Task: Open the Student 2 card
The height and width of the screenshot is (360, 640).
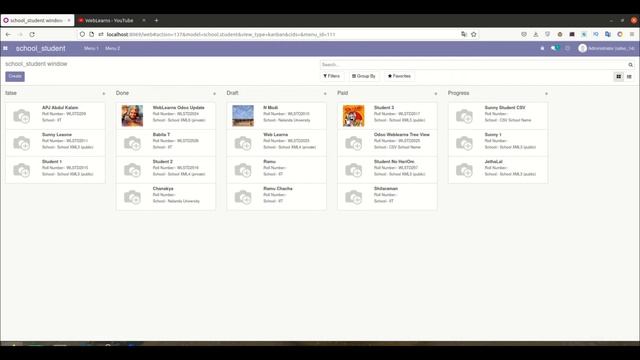Action: point(166,170)
